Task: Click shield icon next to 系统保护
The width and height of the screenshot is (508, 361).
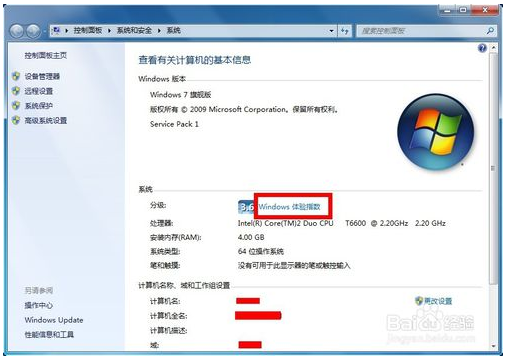Action: (16, 106)
